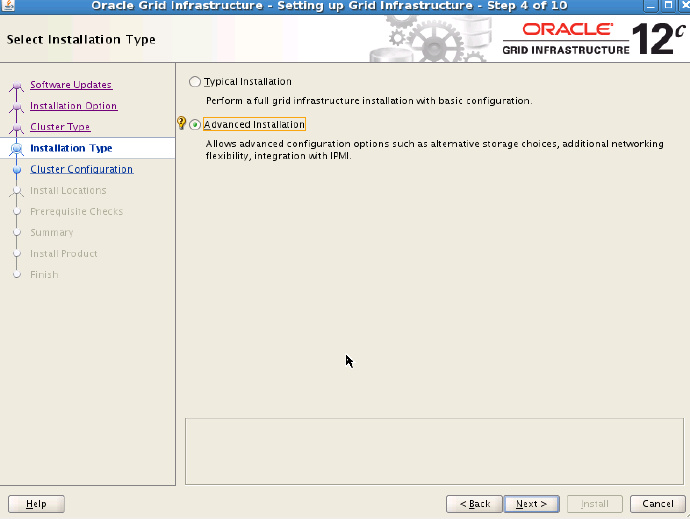
Task: Click the Finish step label
Action: [x=44, y=275]
